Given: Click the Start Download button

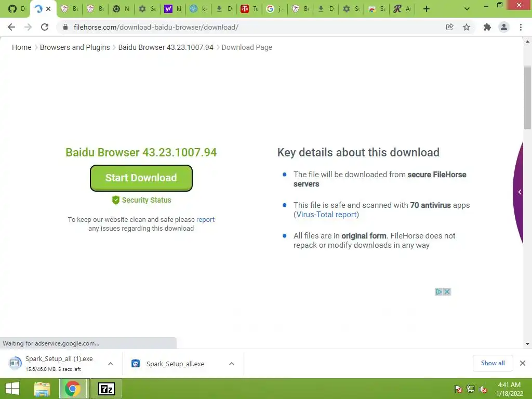Looking at the screenshot, I should pos(141,178).
